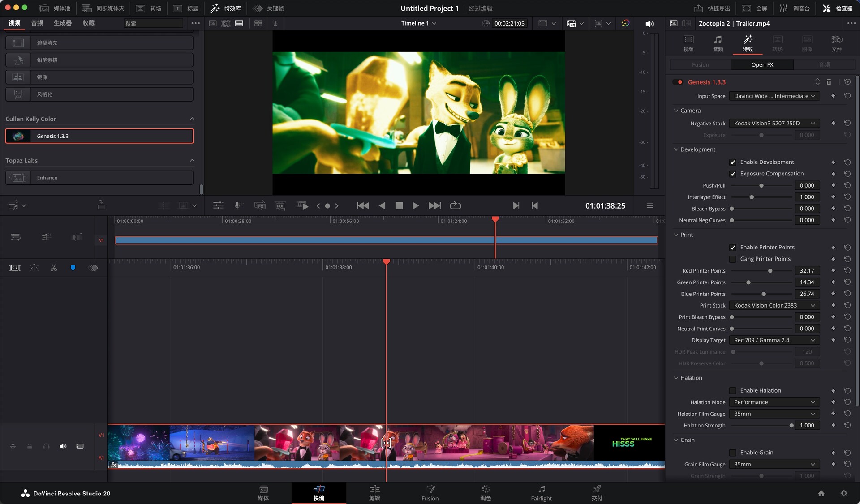The width and height of the screenshot is (860, 504).
Task: Adjust the Interlayer Effect slider
Action: coord(752,197)
